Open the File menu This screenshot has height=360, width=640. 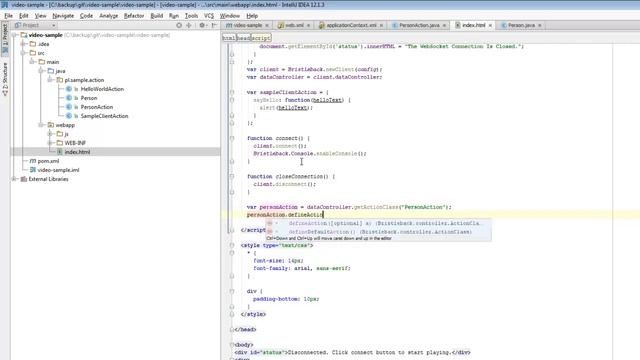[x=9, y=16]
